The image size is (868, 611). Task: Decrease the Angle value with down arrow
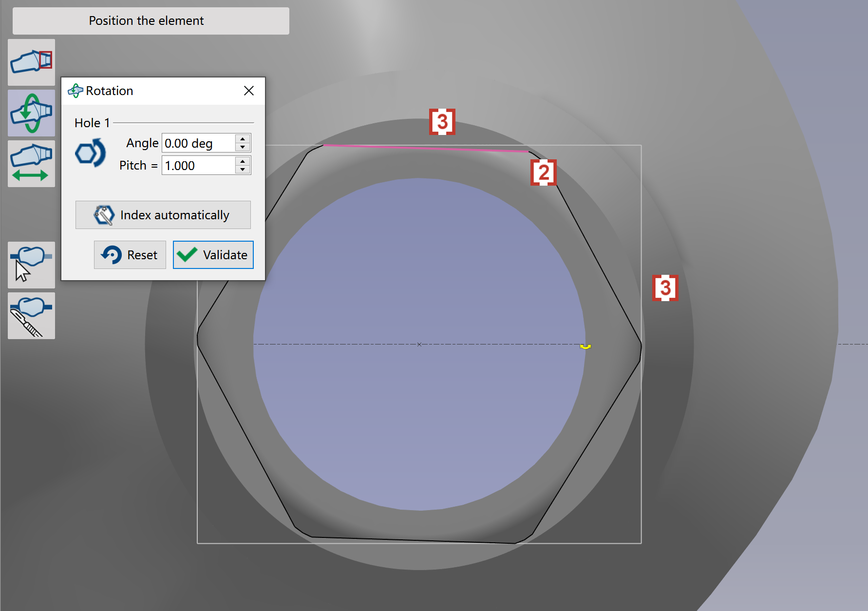(x=243, y=147)
